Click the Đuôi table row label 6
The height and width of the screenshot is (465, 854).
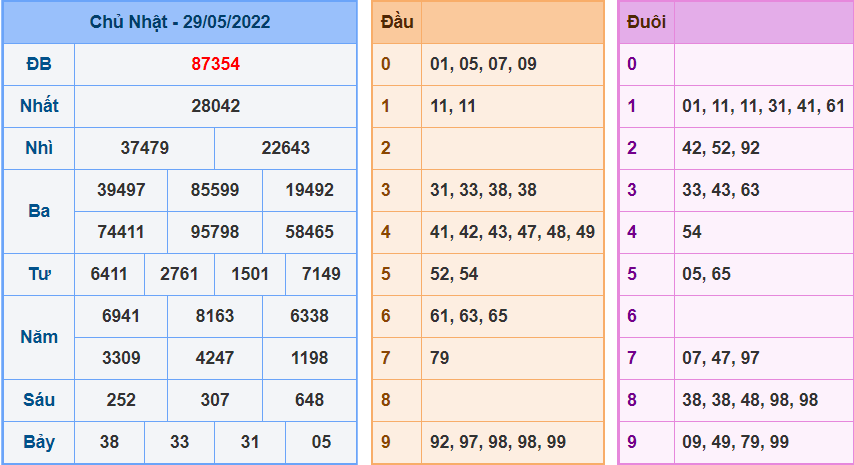[x=632, y=316]
